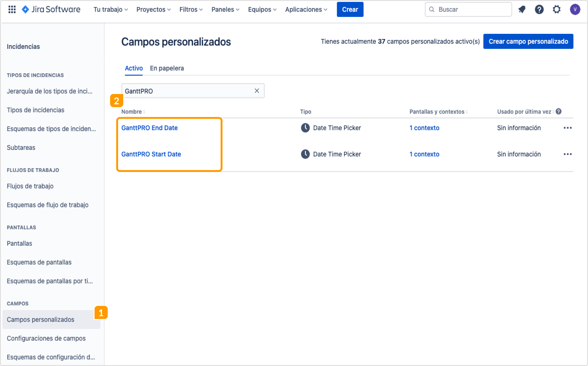Open Esquemas de pantallas in sidebar
This screenshot has height=366, width=588.
(39, 262)
